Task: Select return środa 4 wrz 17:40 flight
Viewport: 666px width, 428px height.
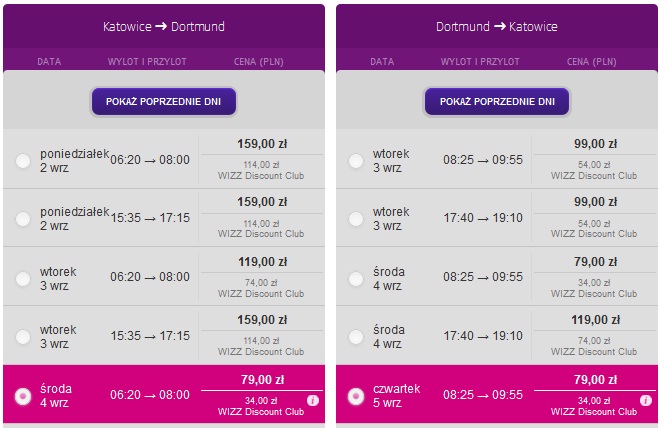Action: (x=356, y=337)
